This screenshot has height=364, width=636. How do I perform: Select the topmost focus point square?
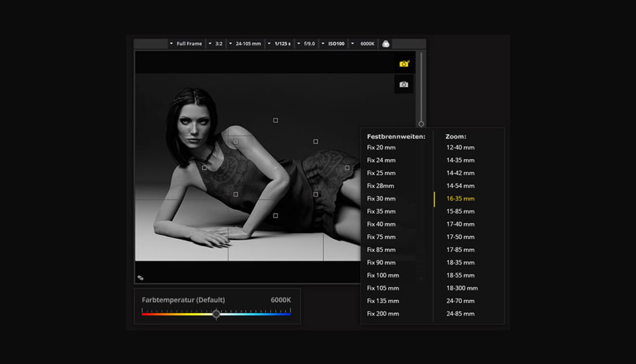[x=275, y=120]
